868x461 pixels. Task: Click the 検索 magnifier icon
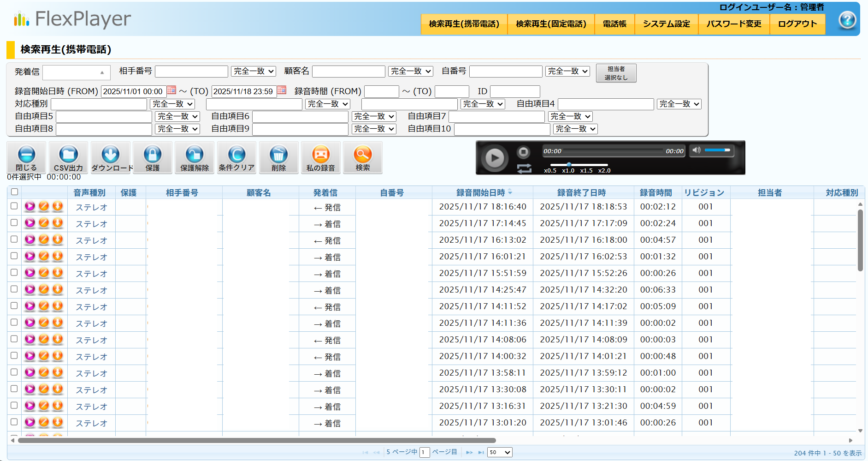pyautogui.click(x=363, y=157)
